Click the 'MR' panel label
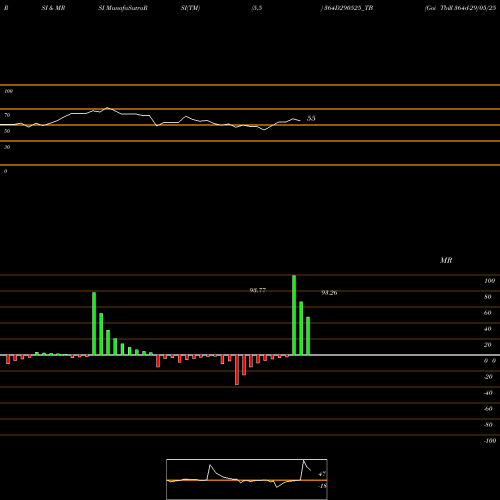 click(446, 260)
